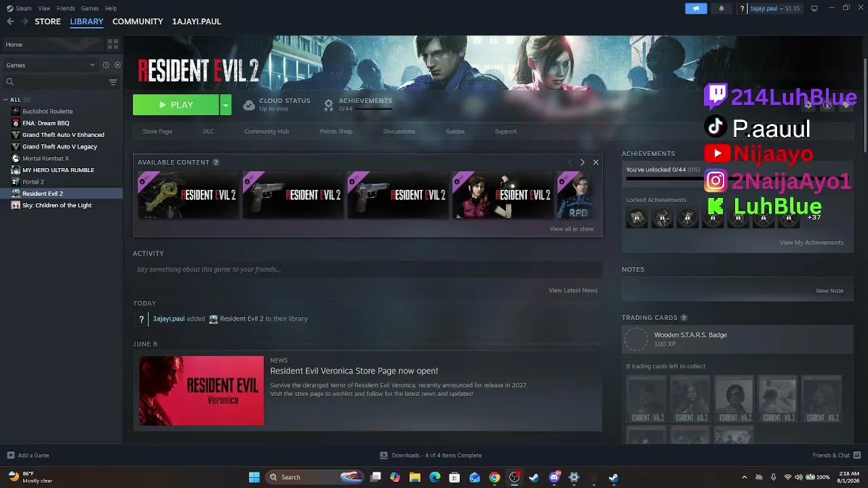
Task: Open the Support link
Action: tap(505, 131)
